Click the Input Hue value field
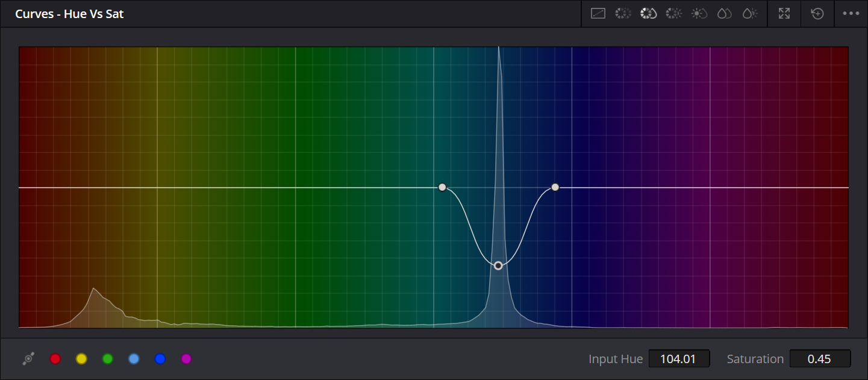Viewport: 868px width, 380px height. click(x=679, y=359)
